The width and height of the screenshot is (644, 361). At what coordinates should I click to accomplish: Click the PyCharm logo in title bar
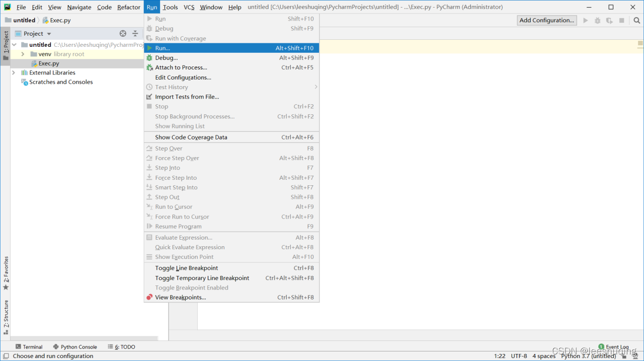click(8, 7)
